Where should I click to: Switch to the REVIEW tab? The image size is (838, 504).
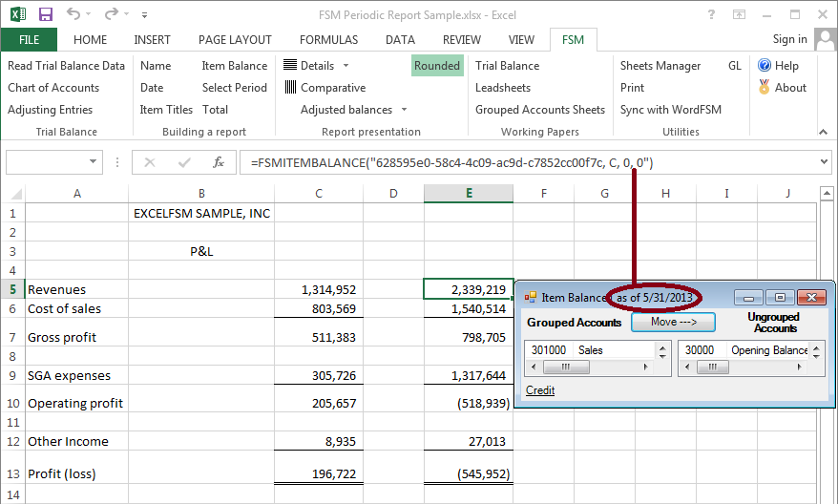point(462,39)
